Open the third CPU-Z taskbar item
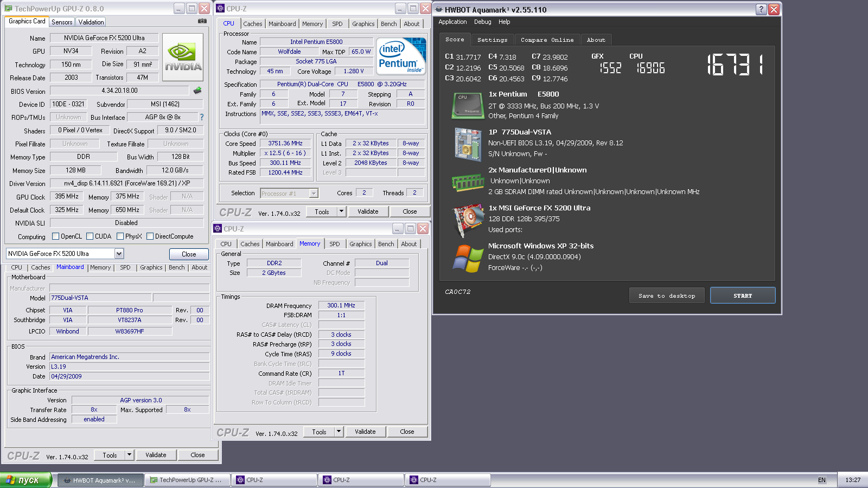The height and width of the screenshot is (488, 868). pos(448,480)
